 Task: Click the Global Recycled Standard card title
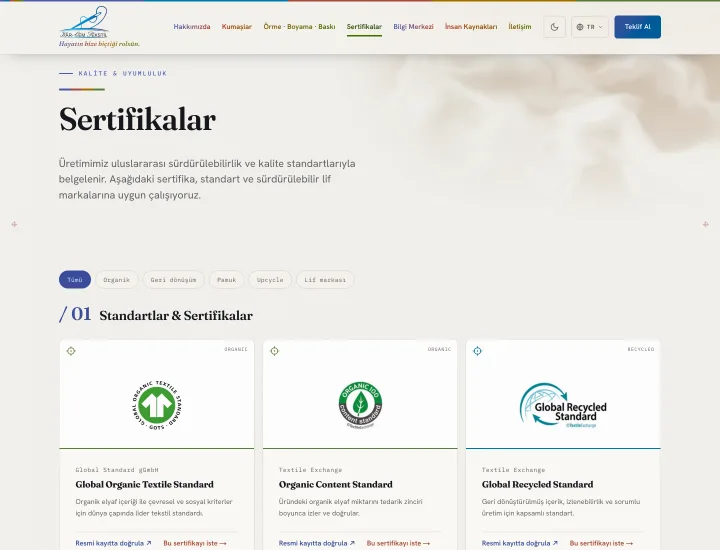[x=537, y=484]
